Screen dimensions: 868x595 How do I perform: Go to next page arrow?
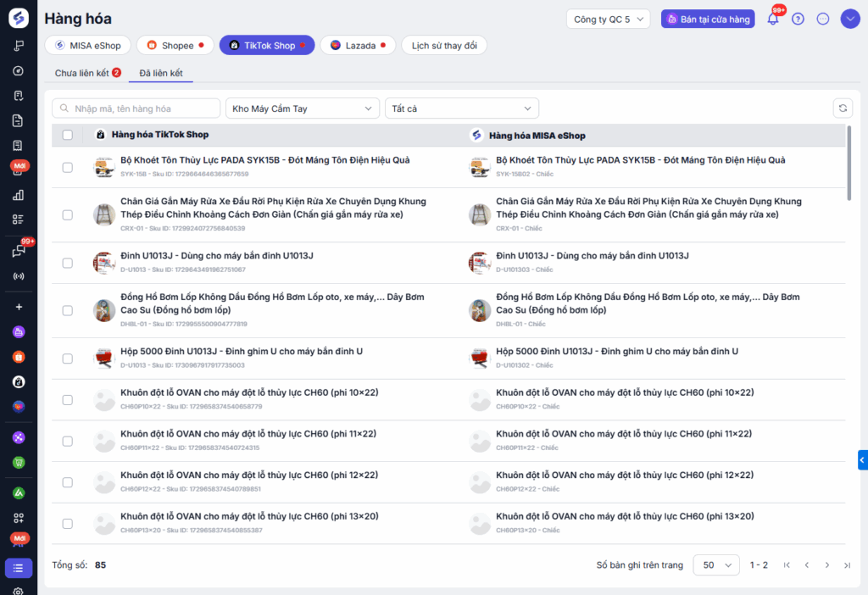[x=827, y=565]
